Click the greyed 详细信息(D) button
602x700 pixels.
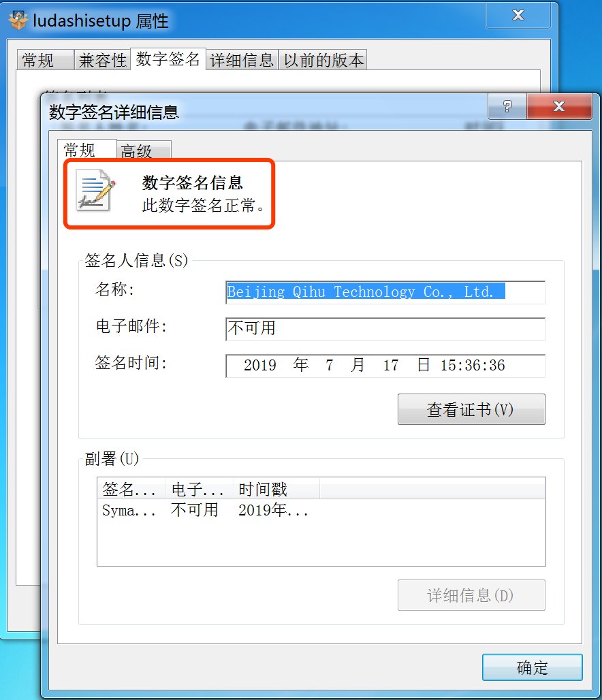click(x=471, y=595)
